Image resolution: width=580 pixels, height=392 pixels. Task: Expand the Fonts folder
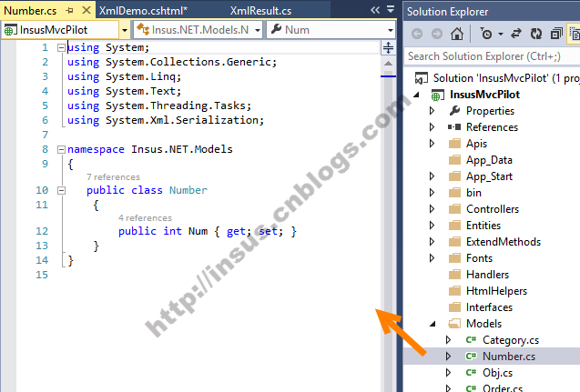432,258
